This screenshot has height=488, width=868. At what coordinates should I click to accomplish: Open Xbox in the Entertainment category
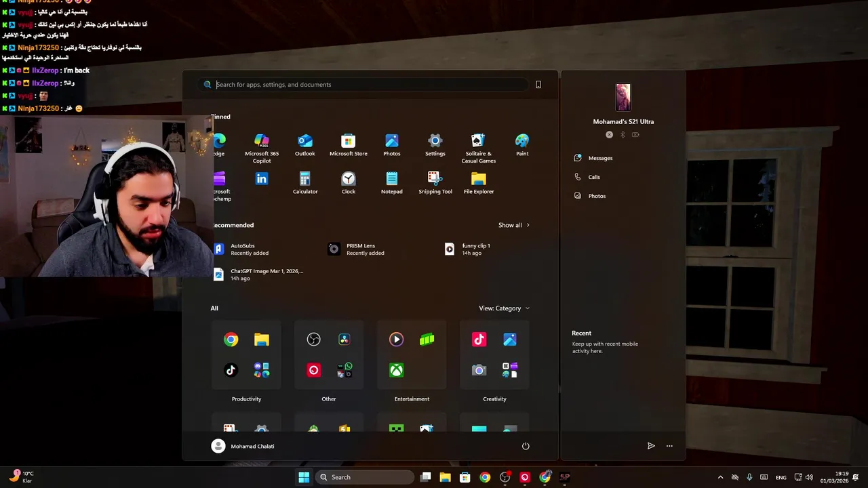click(x=397, y=370)
